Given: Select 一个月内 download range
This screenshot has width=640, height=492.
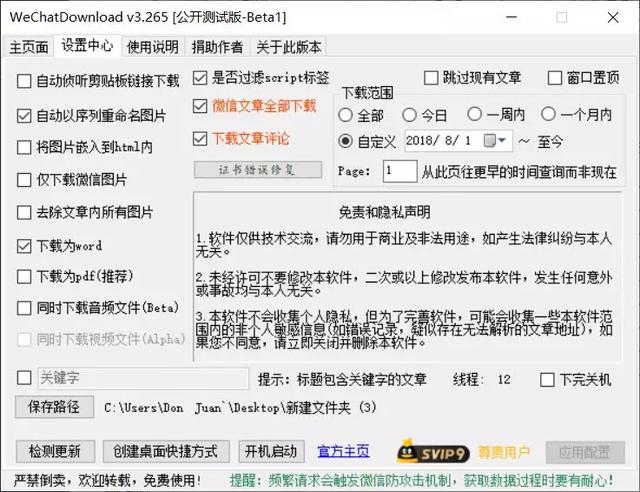Looking at the screenshot, I should pos(548,115).
